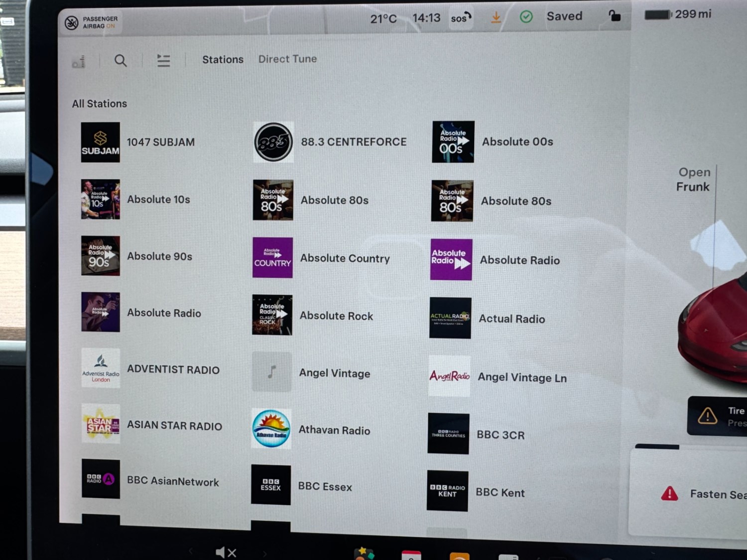The height and width of the screenshot is (560, 747).
Task: Select the Absolute Rock station logo
Action: (272, 315)
